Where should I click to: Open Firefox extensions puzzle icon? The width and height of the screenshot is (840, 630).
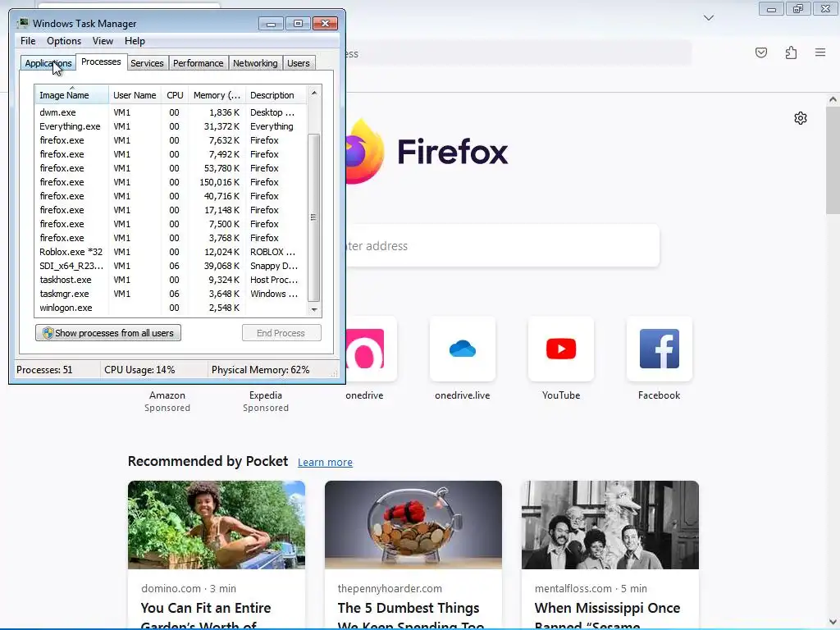[791, 52]
